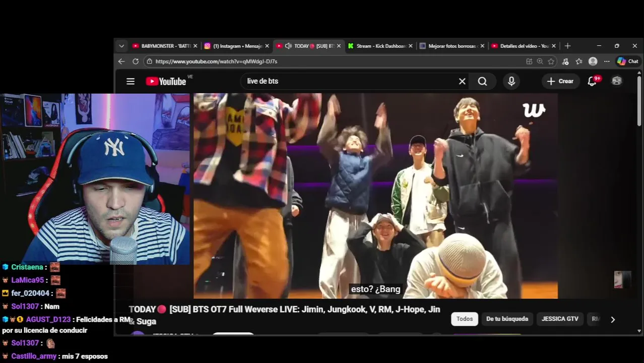The image size is (644, 363).
Task: Open YouTube notifications bell
Action: [593, 81]
